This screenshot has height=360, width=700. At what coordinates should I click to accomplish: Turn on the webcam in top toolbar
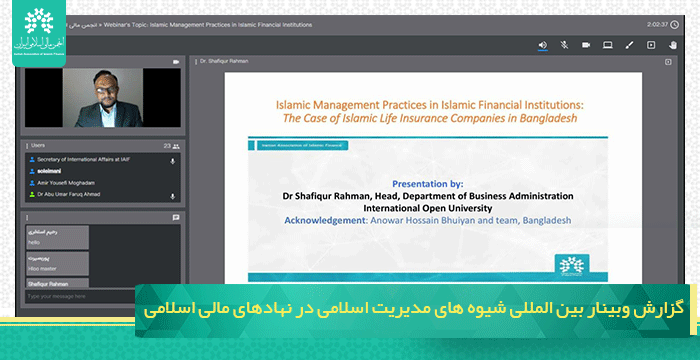(x=586, y=45)
